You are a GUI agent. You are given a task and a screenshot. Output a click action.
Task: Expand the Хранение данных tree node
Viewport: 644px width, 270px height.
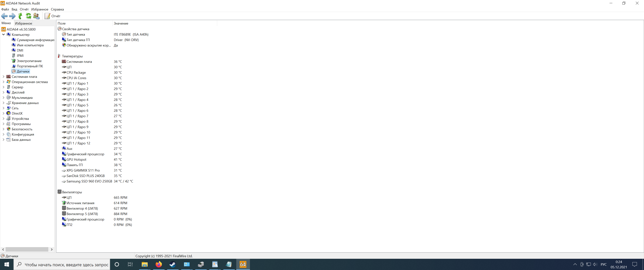coord(4,103)
